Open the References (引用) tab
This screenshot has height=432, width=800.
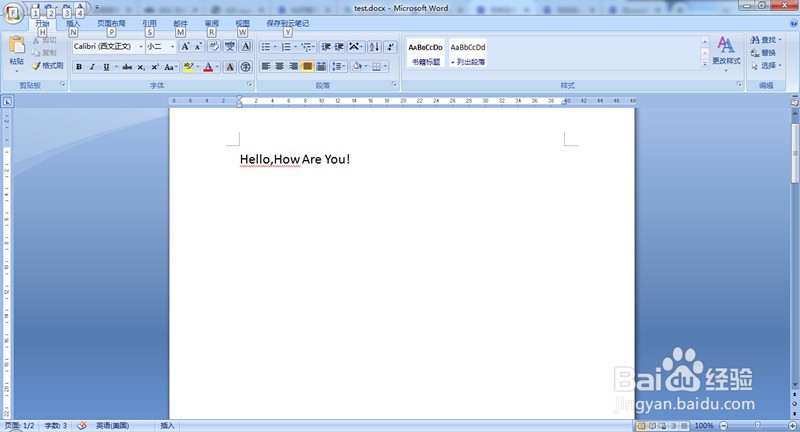click(x=149, y=23)
